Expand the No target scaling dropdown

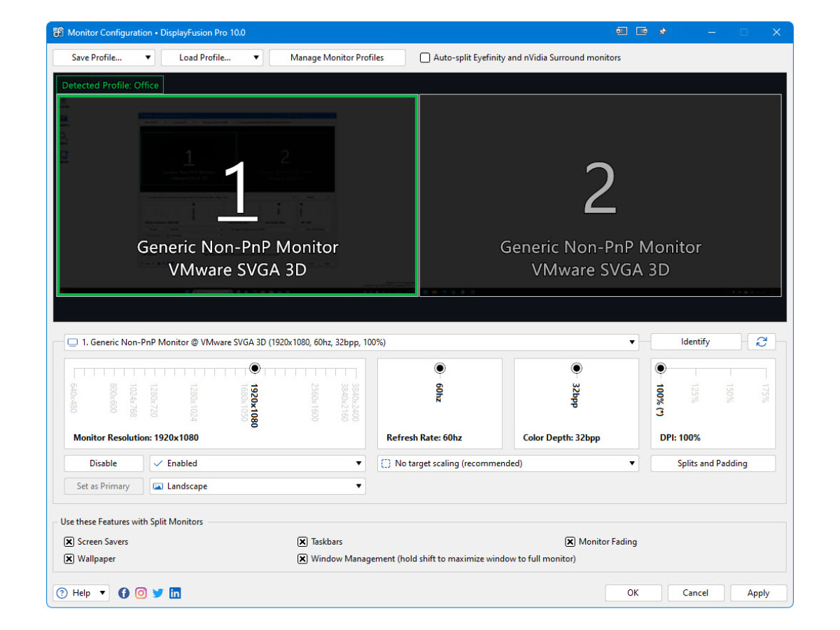point(508,463)
